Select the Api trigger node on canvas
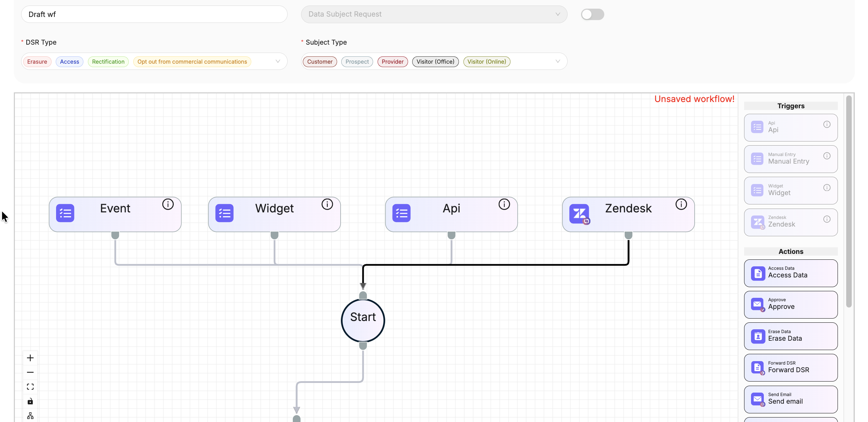 point(451,214)
